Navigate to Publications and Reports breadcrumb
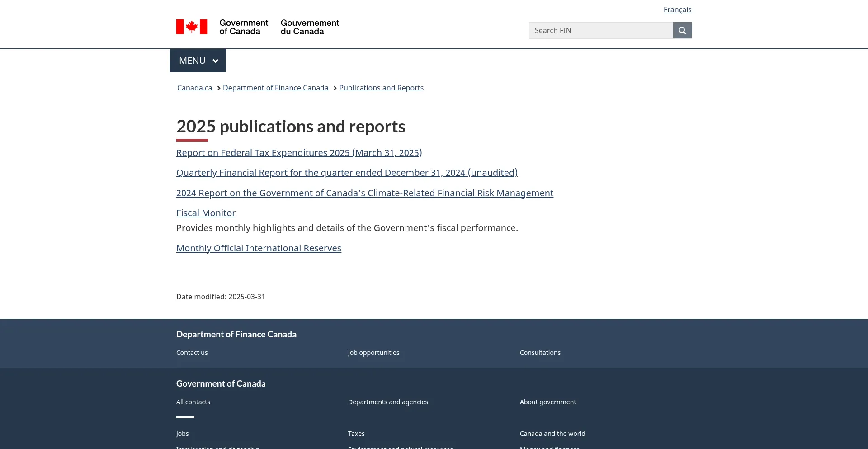868x449 pixels. coord(381,88)
